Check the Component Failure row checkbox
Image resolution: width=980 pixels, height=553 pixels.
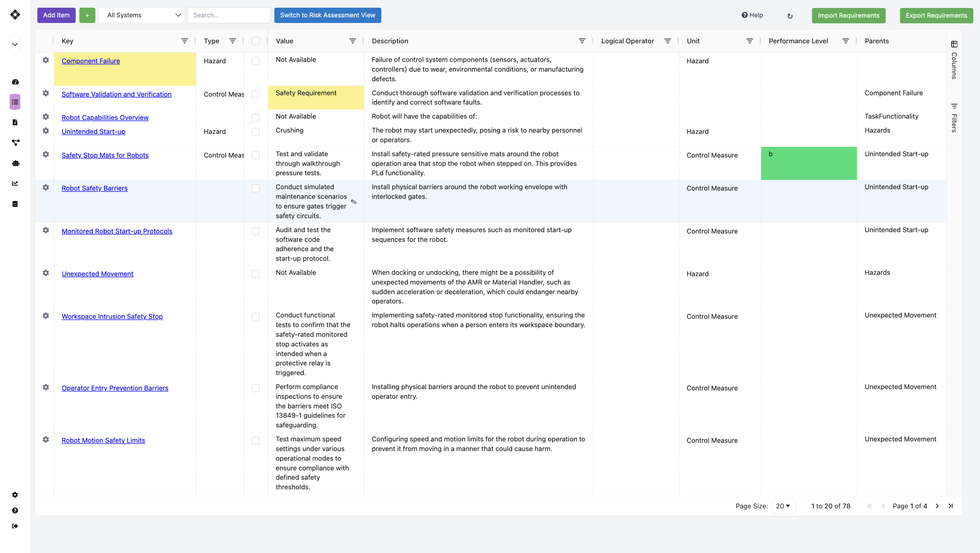coord(256,61)
